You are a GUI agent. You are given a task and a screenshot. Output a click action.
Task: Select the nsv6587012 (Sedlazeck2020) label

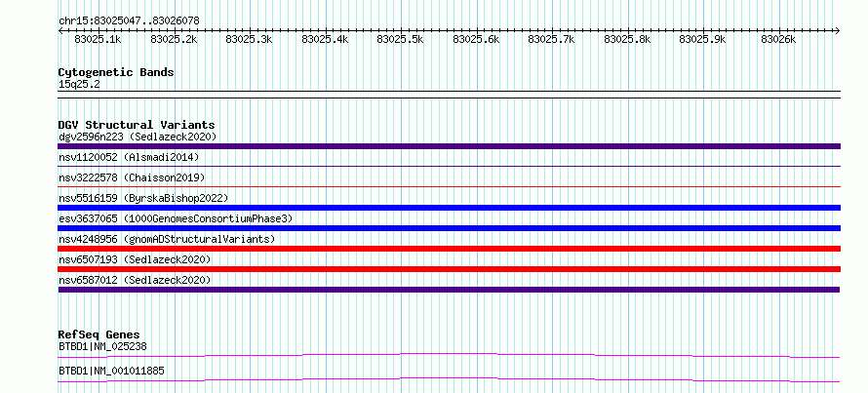[x=135, y=280]
